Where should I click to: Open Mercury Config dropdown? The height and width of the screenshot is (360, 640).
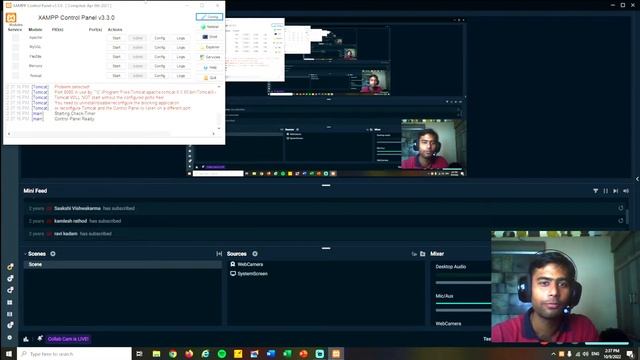coord(160,66)
